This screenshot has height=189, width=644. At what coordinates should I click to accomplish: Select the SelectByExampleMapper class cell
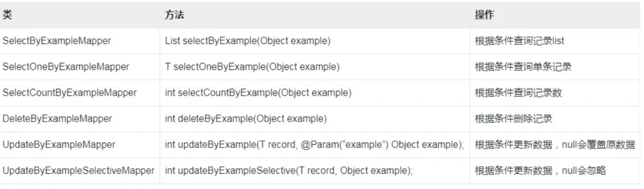click(57, 41)
